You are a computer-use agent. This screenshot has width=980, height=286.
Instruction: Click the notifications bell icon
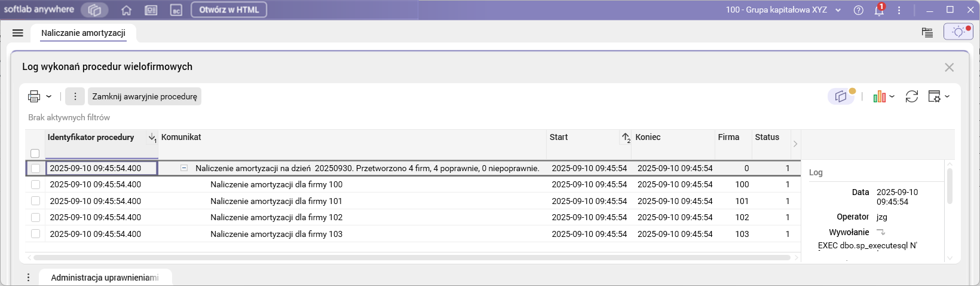(878, 10)
